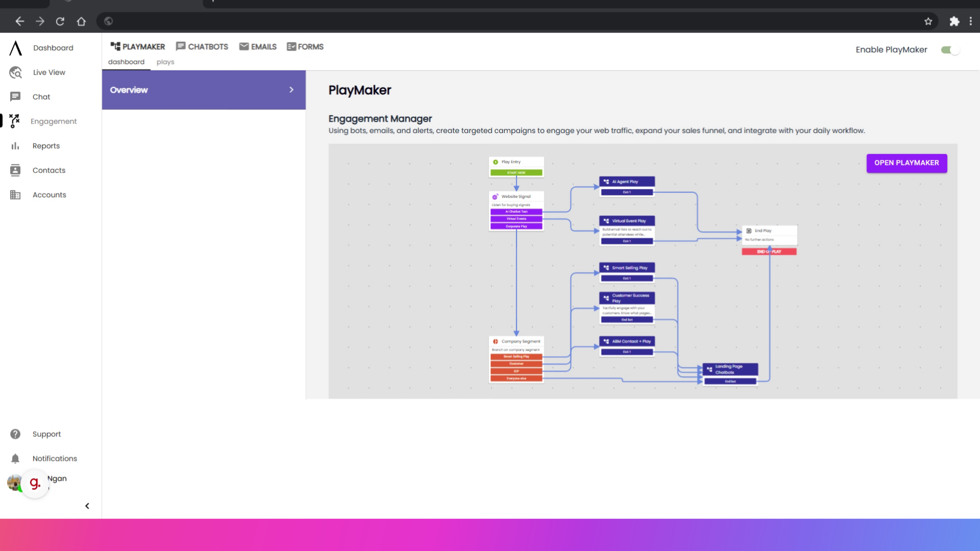Collapse the left sidebar chevron
Viewport: 980px width, 551px height.
pos(87,506)
